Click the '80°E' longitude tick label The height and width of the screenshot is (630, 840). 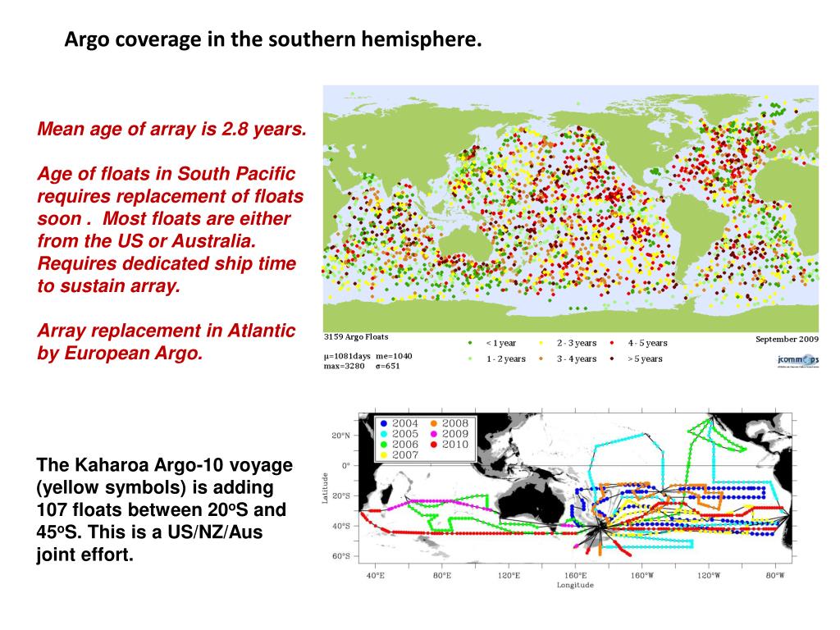pyautogui.click(x=442, y=575)
